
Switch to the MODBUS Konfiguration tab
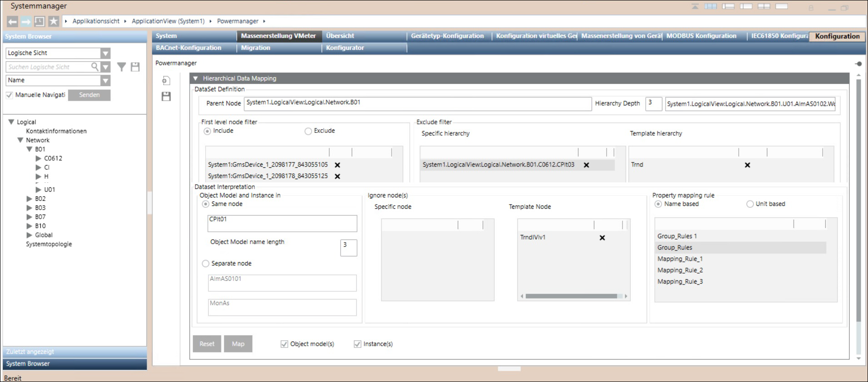(701, 36)
